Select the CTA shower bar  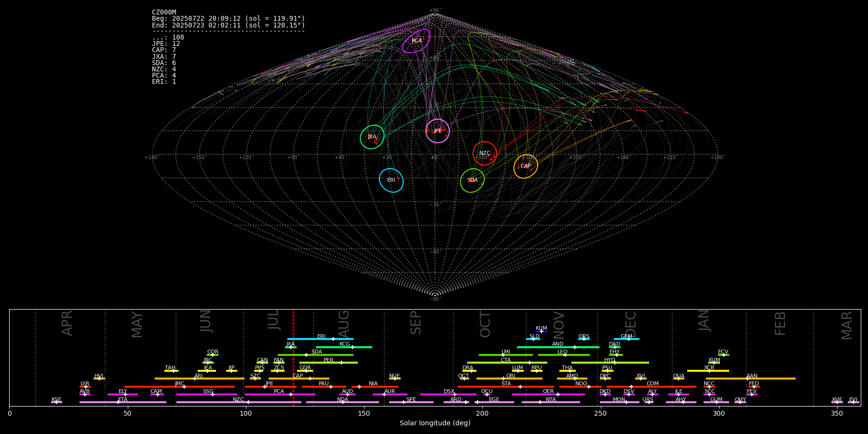coord(507,363)
